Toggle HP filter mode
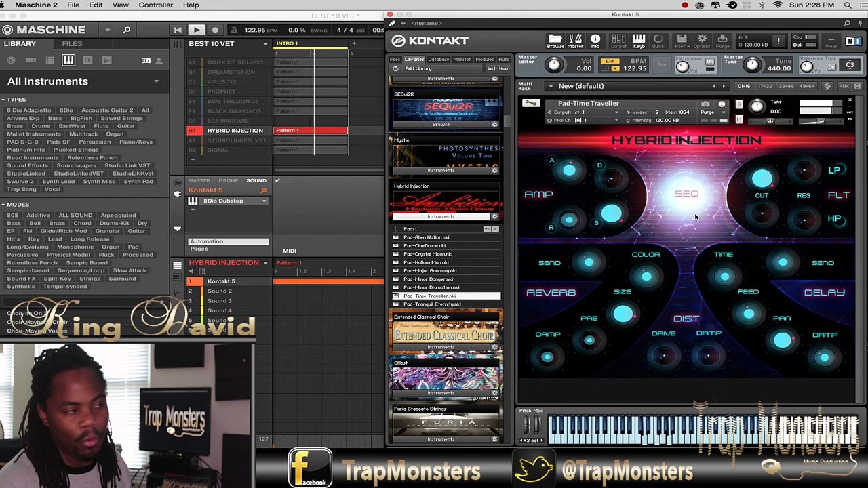868x488 pixels. 834,219
